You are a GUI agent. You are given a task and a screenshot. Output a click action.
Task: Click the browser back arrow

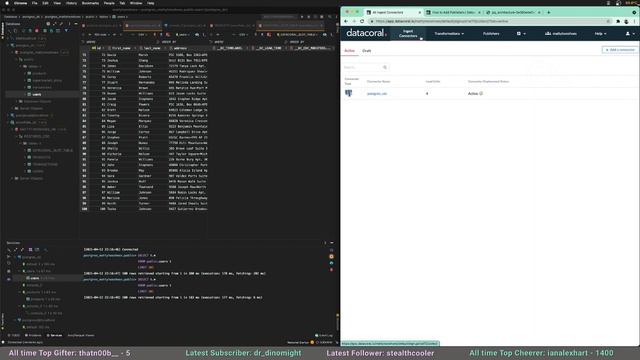(346, 21)
